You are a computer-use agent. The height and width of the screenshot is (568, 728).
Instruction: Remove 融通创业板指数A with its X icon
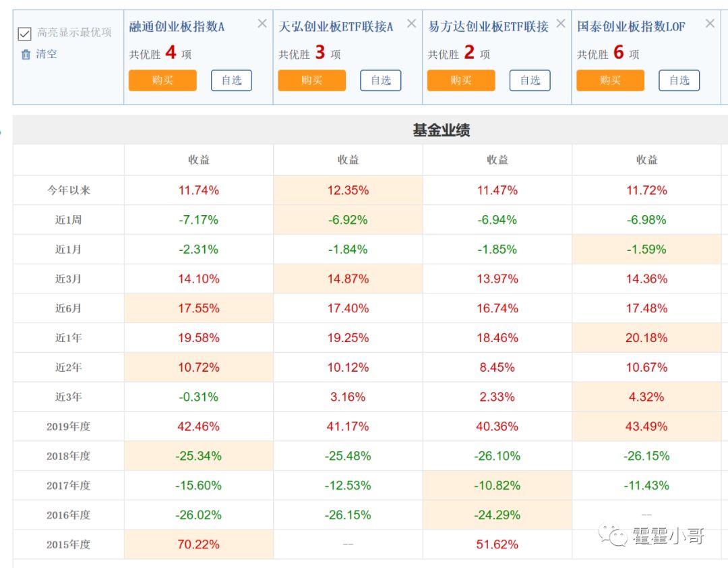pos(262,24)
